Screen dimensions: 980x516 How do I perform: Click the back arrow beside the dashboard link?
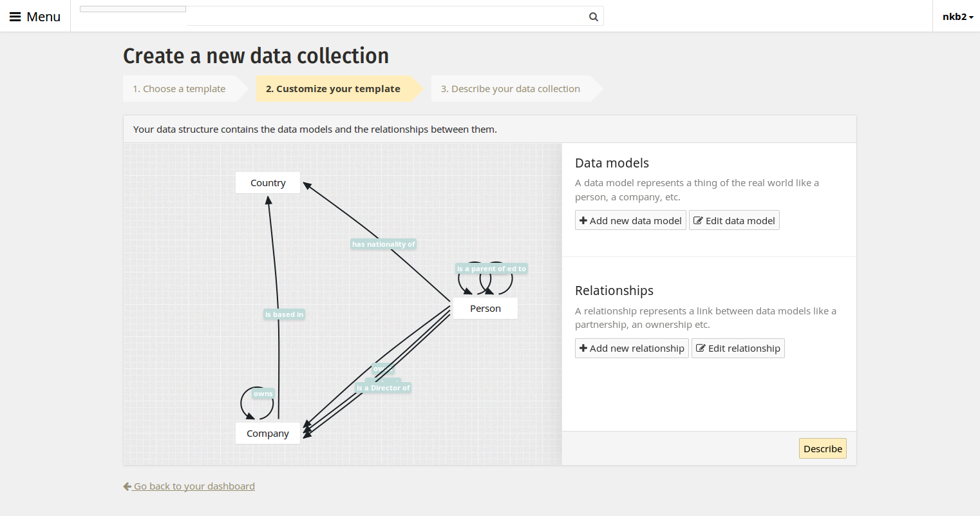tap(127, 486)
